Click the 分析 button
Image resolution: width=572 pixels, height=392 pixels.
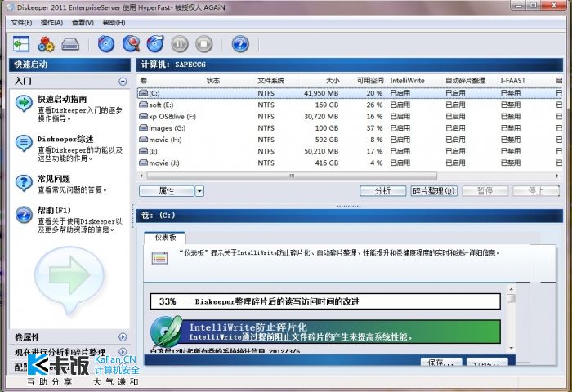pos(382,191)
